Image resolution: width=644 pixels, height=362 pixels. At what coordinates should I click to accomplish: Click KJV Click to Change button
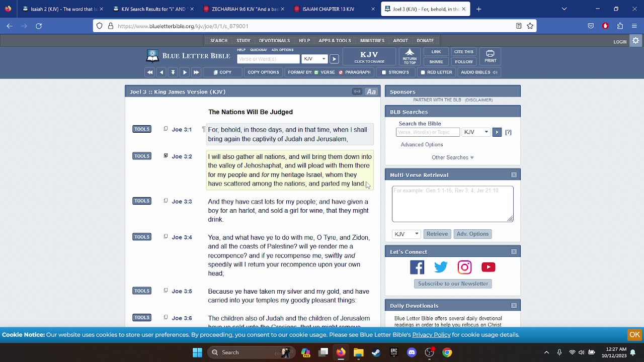point(369,57)
